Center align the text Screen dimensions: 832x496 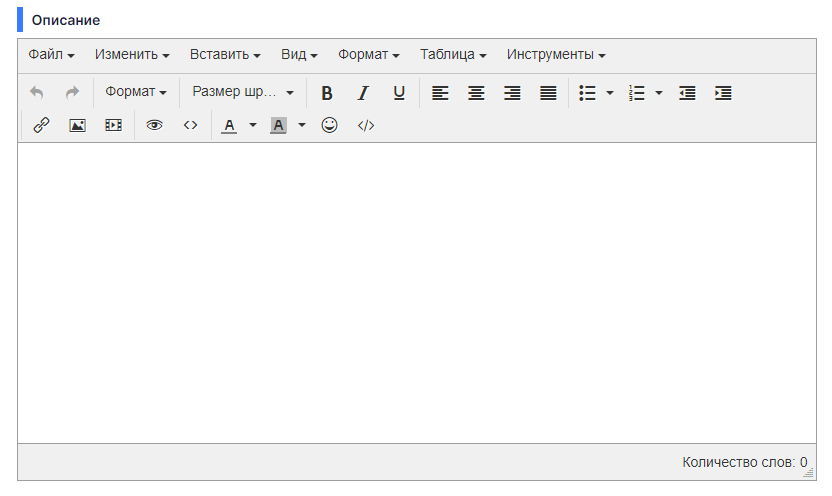click(x=476, y=93)
